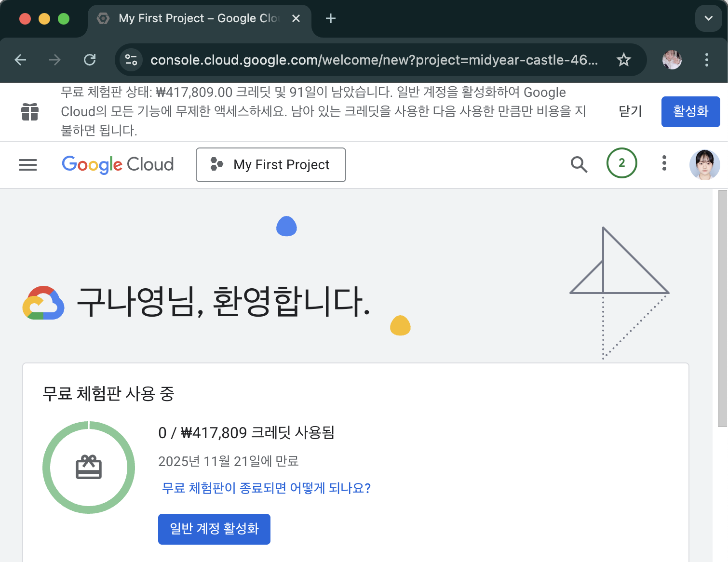Click the 무료 체험판 사용 중 heading
The width and height of the screenshot is (728, 562).
coord(108,394)
